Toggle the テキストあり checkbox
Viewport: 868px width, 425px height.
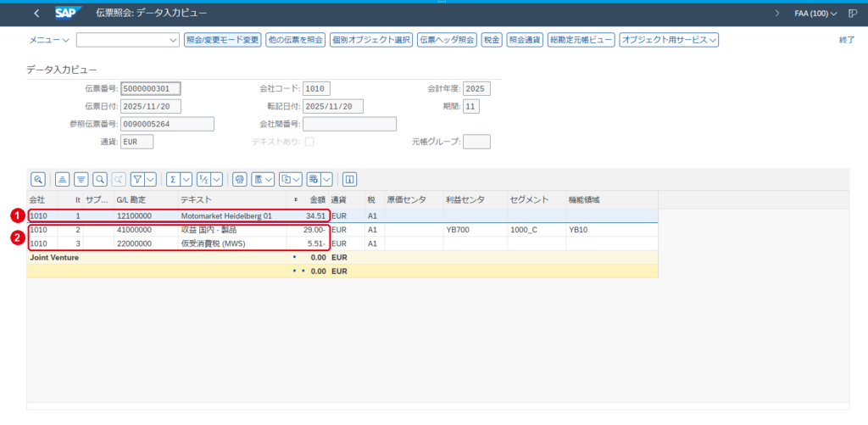click(x=309, y=142)
